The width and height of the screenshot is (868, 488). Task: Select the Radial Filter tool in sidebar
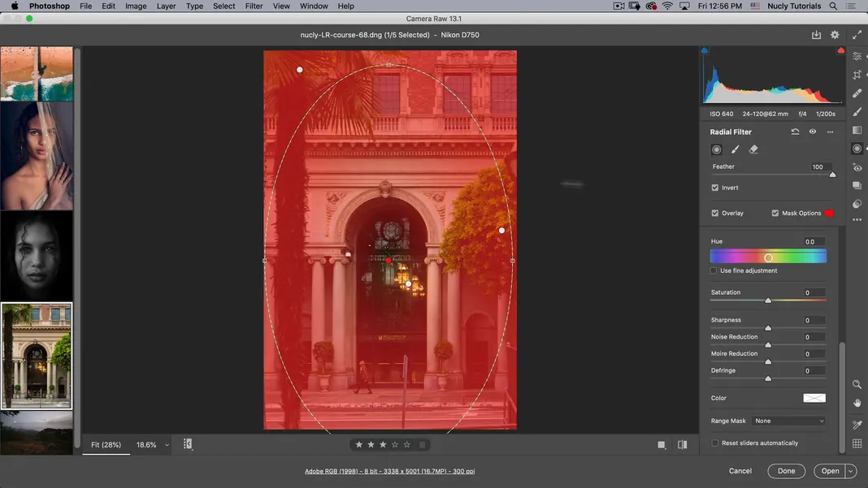(x=857, y=149)
